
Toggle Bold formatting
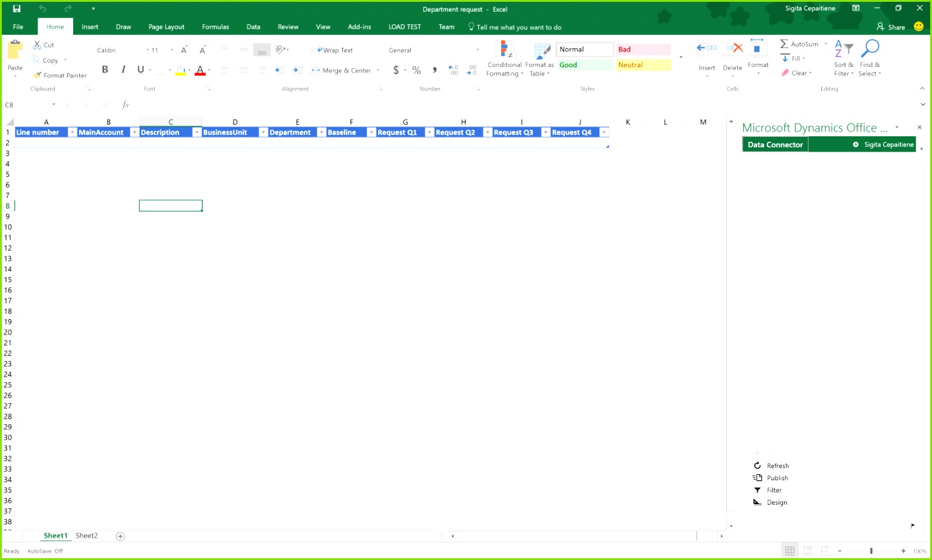[x=105, y=69]
